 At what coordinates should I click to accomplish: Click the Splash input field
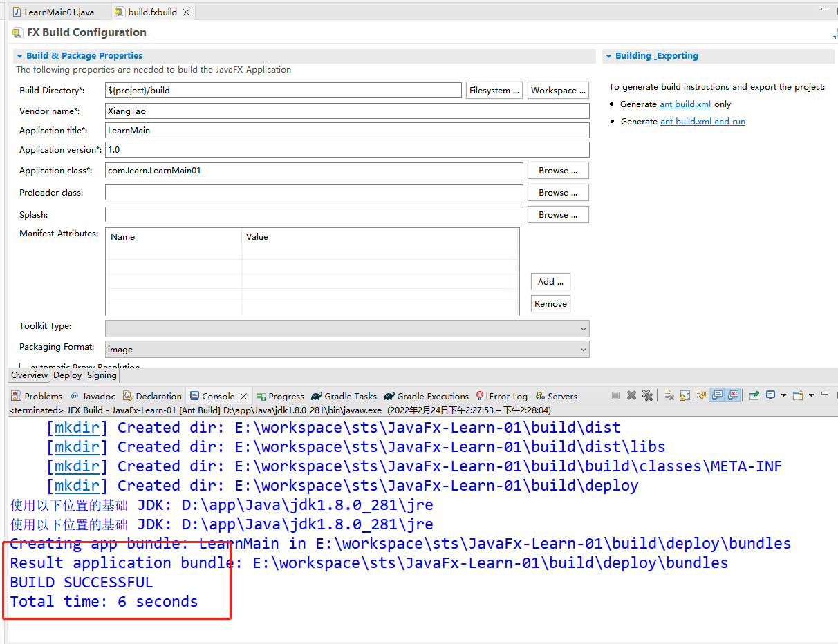314,214
